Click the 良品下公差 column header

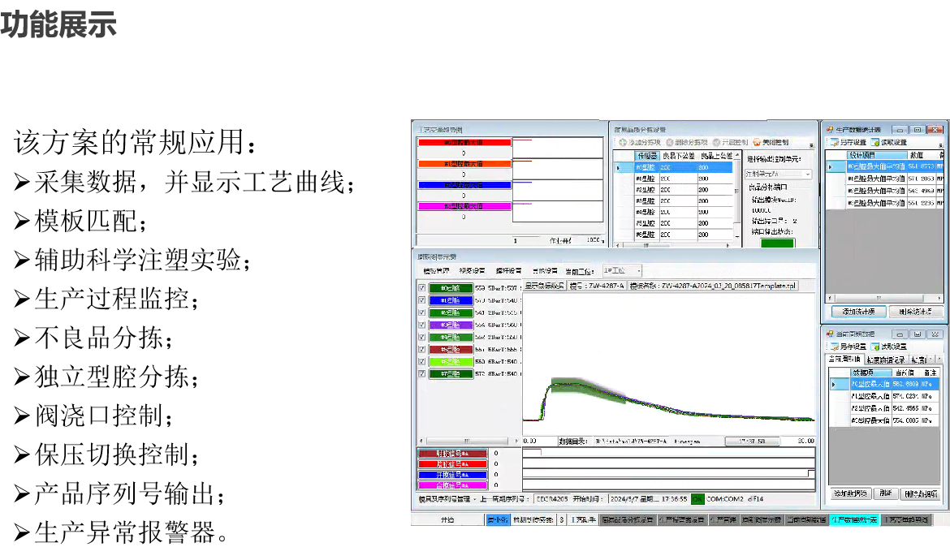(x=679, y=156)
